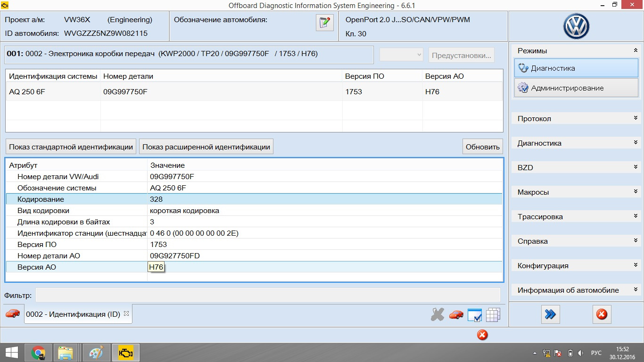Click the taskbar clock showing 15:52
Viewport: 644px width, 362px height.
click(622, 353)
